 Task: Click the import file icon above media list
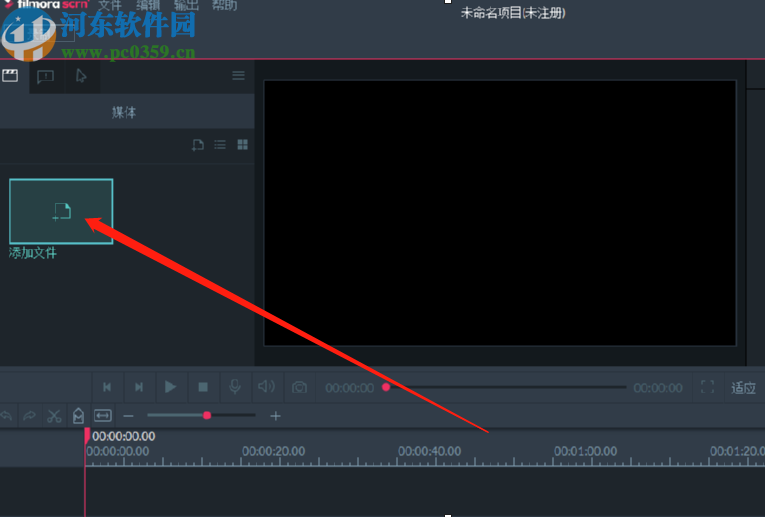click(198, 145)
